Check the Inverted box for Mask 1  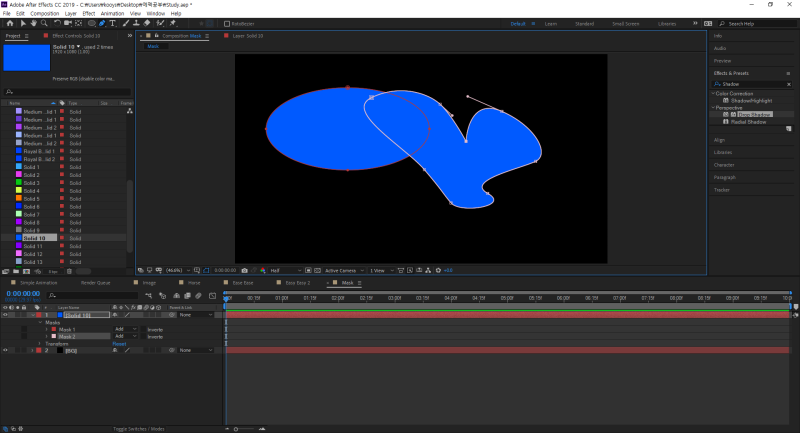coord(144,329)
